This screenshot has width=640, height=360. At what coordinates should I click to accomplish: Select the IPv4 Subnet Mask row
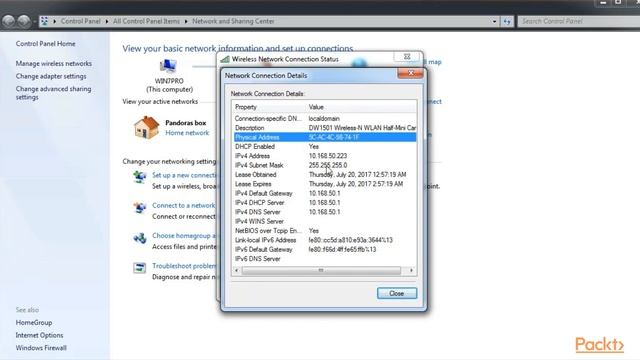coord(325,165)
